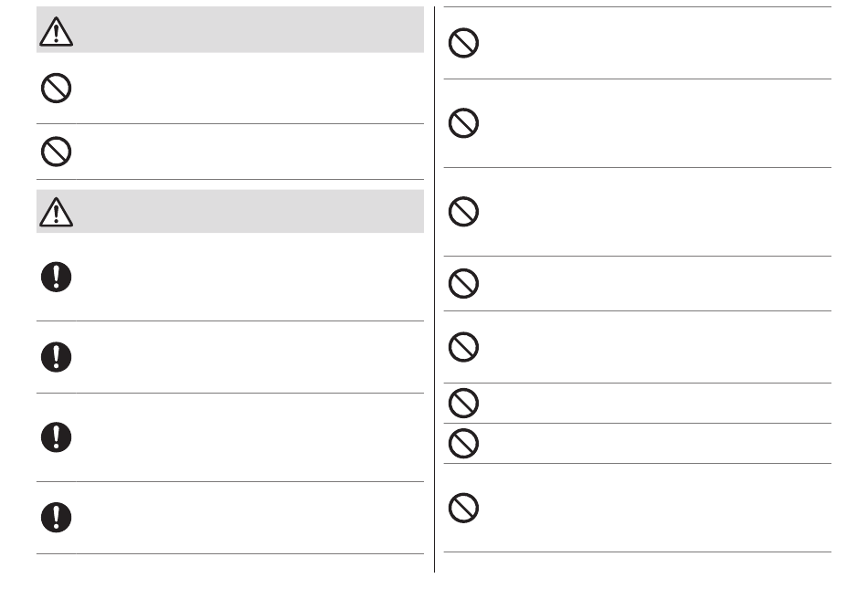The image size is (868, 599).
Task: Click the second gray header banner background
Action: point(247,211)
